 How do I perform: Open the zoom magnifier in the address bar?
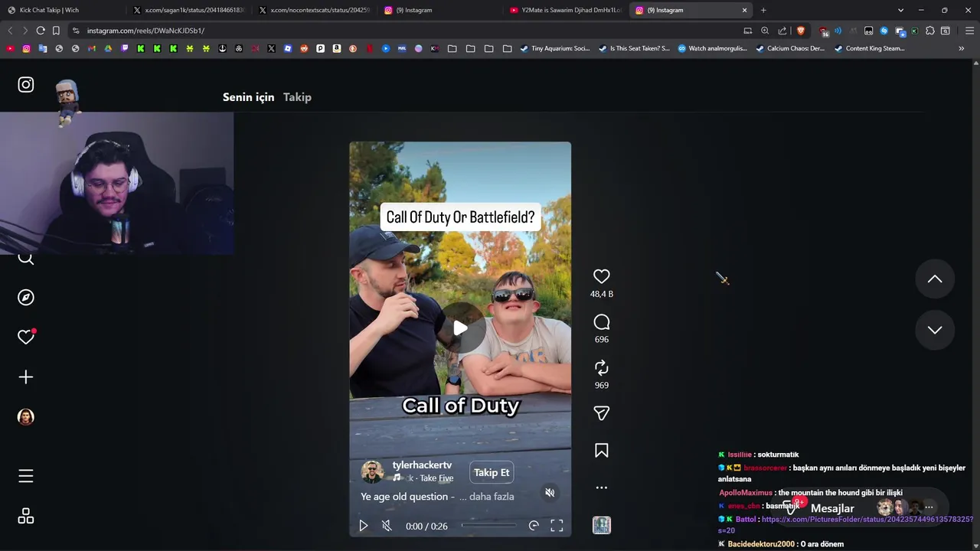coord(765,31)
